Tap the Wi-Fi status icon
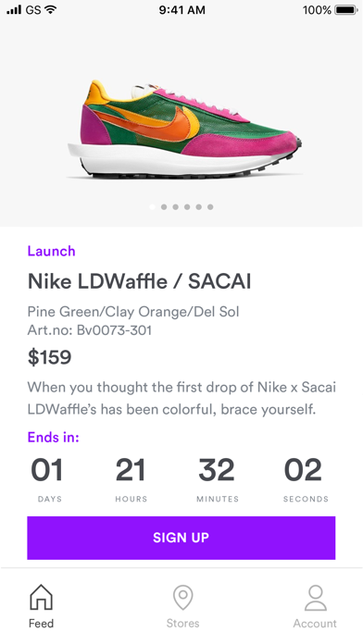The height and width of the screenshot is (644, 363). [50, 9]
